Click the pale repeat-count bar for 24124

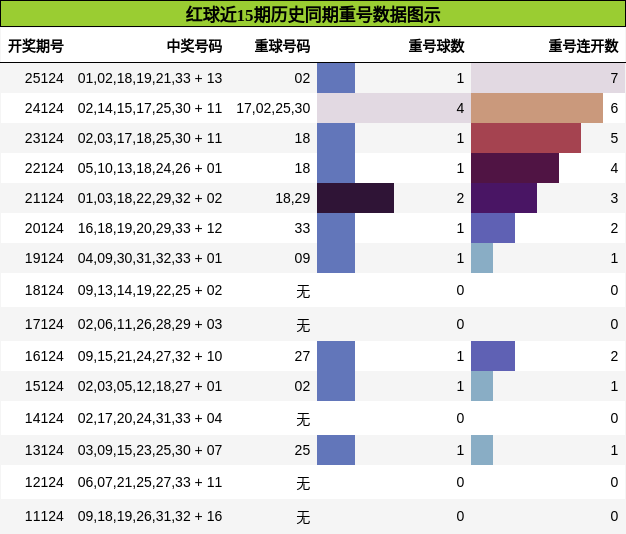pyautogui.click(x=394, y=108)
